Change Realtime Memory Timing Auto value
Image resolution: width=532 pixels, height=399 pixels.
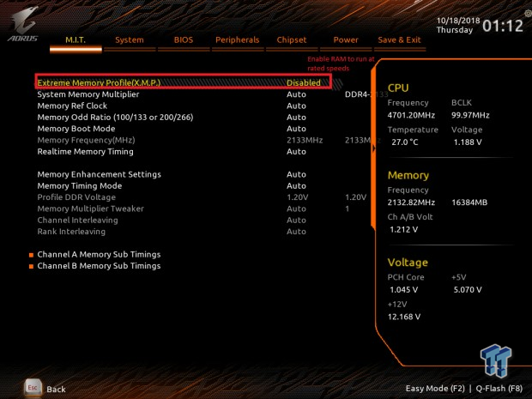coord(296,152)
